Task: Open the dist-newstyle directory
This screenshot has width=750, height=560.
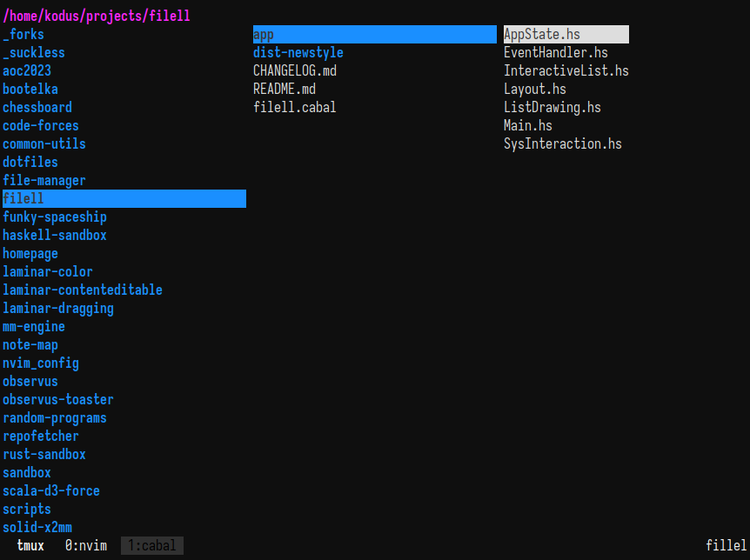Action: coord(298,52)
